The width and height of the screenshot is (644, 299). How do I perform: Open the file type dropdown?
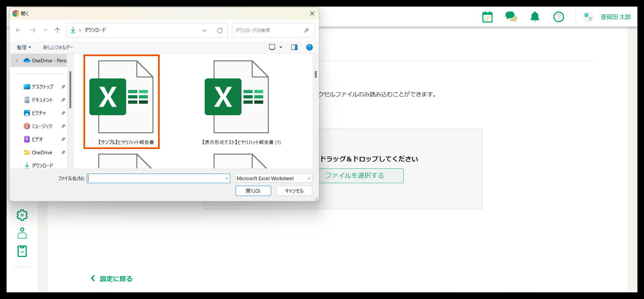pyautogui.click(x=273, y=178)
